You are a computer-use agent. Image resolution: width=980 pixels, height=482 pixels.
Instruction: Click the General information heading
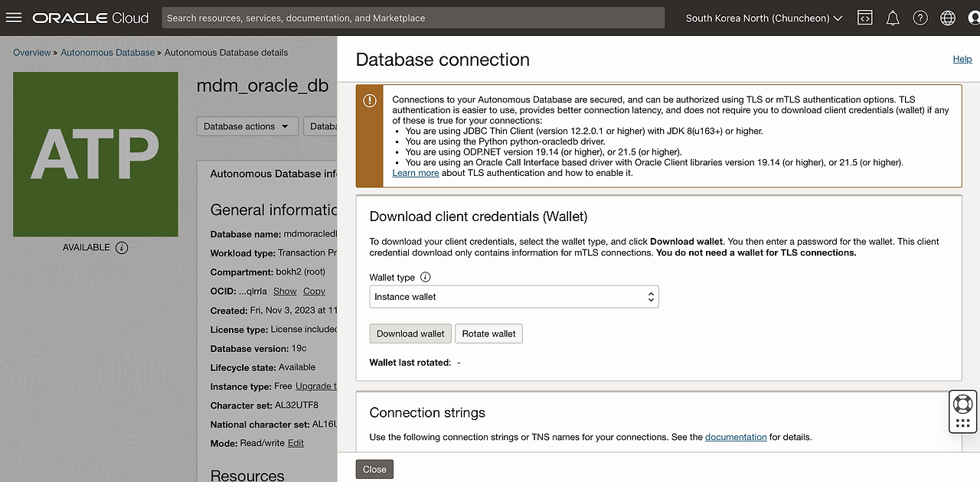tap(273, 210)
